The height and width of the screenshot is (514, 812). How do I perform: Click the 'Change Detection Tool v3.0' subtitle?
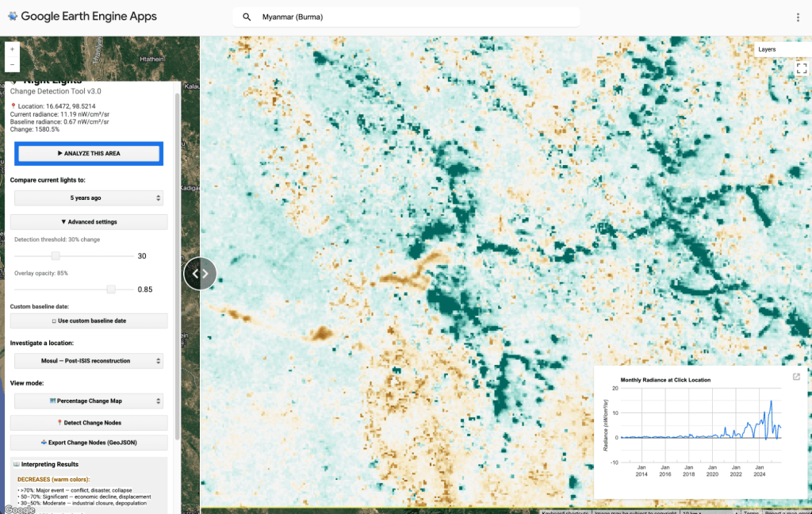tap(56, 91)
